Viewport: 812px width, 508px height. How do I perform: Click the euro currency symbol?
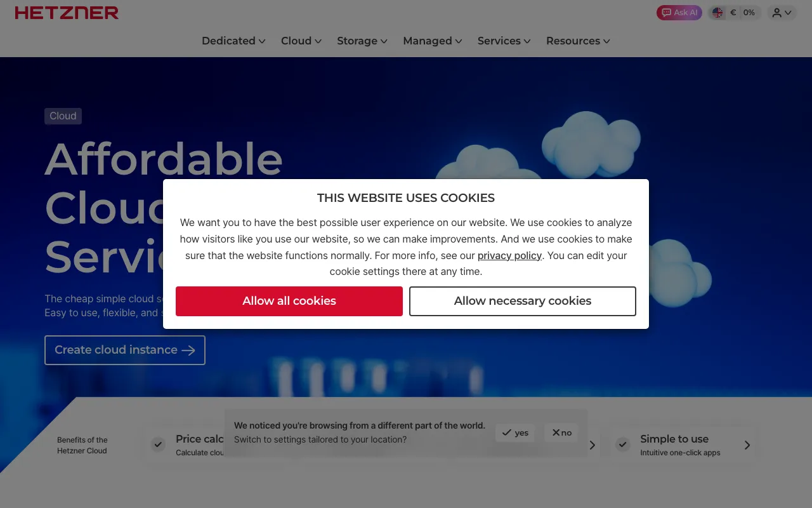point(733,13)
